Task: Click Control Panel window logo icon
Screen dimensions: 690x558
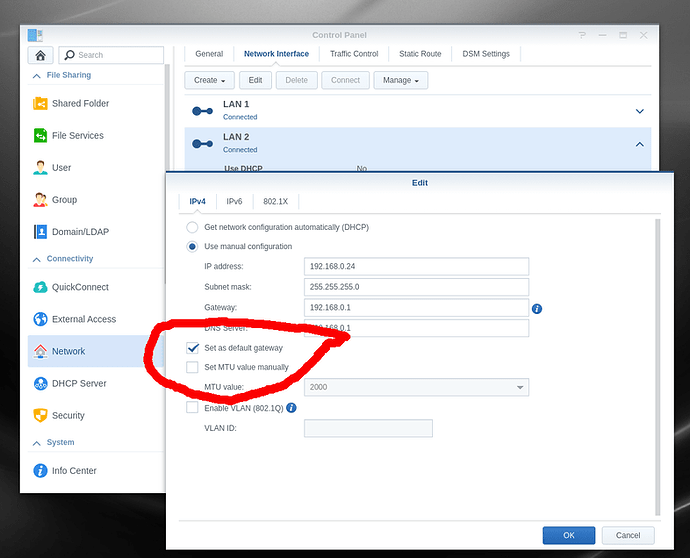Action: [35, 35]
